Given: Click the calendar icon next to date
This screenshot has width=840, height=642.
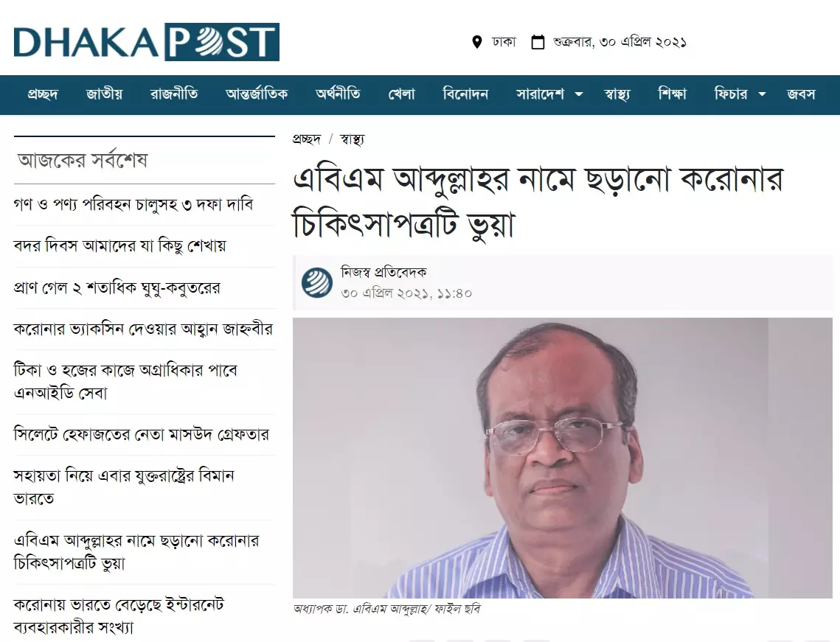Looking at the screenshot, I should 538,42.
